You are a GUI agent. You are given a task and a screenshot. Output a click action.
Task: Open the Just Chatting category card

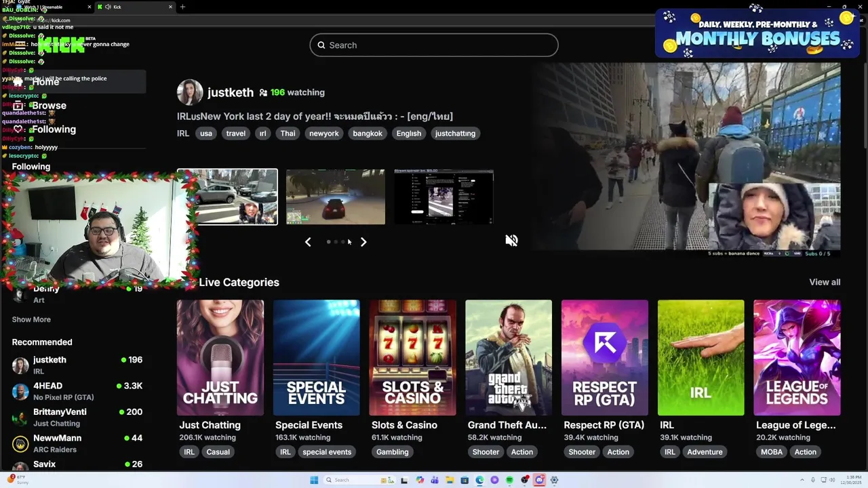(220, 358)
